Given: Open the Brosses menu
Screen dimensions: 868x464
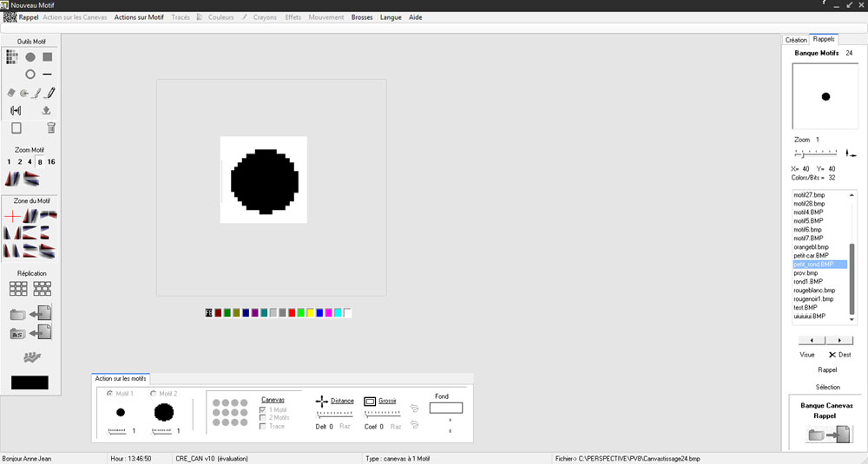Looking at the screenshot, I should coord(362,17).
